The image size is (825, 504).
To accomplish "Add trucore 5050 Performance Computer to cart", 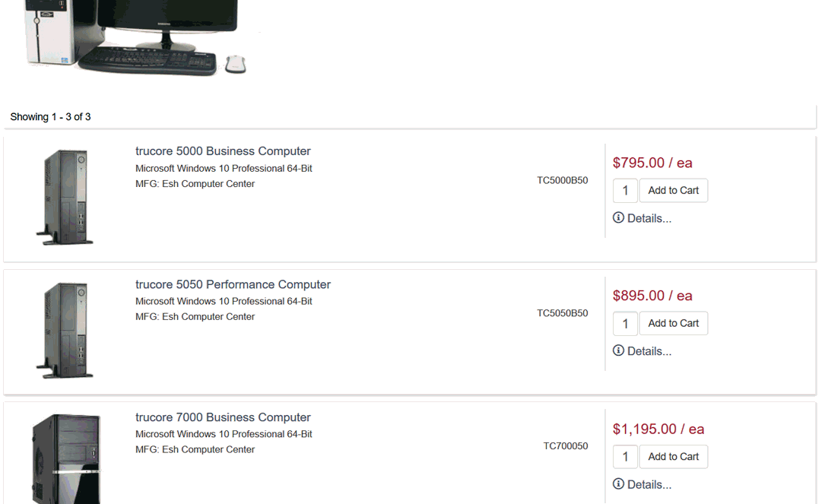I will pyautogui.click(x=673, y=324).
